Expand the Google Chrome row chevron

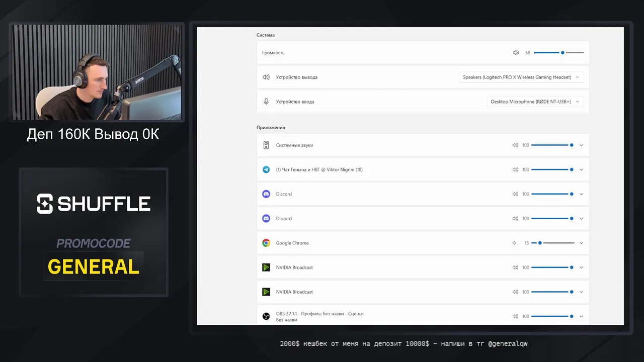(x=581, y=243)
